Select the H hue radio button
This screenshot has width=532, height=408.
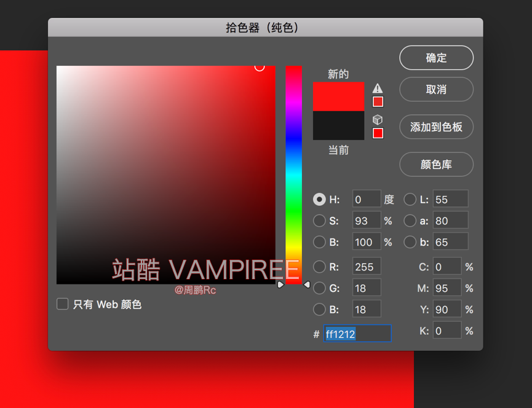319,200
